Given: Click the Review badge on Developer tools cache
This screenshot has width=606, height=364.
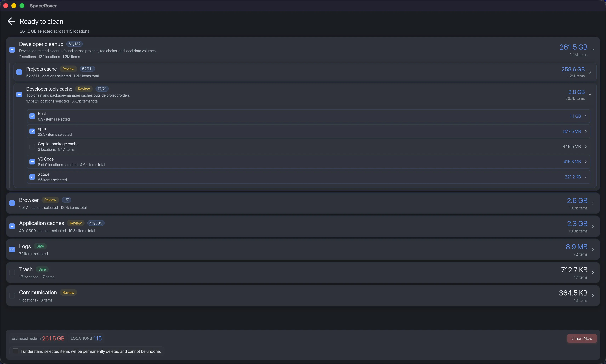Looking at the screenshot, I should click(x=84, y=89).
